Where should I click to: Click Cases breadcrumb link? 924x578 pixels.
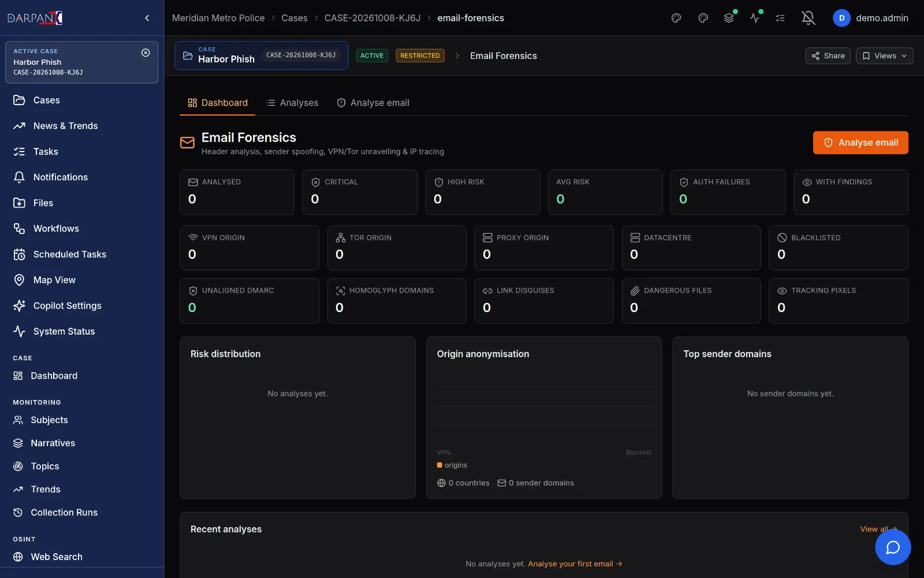pos(295,18)
